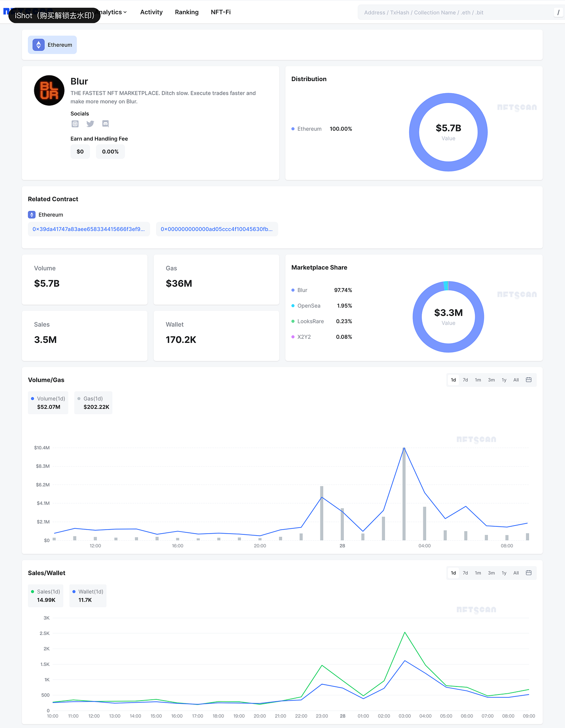Click the Marketplace Share donut ring
The image size is (565, 728).
pos(417,317)
